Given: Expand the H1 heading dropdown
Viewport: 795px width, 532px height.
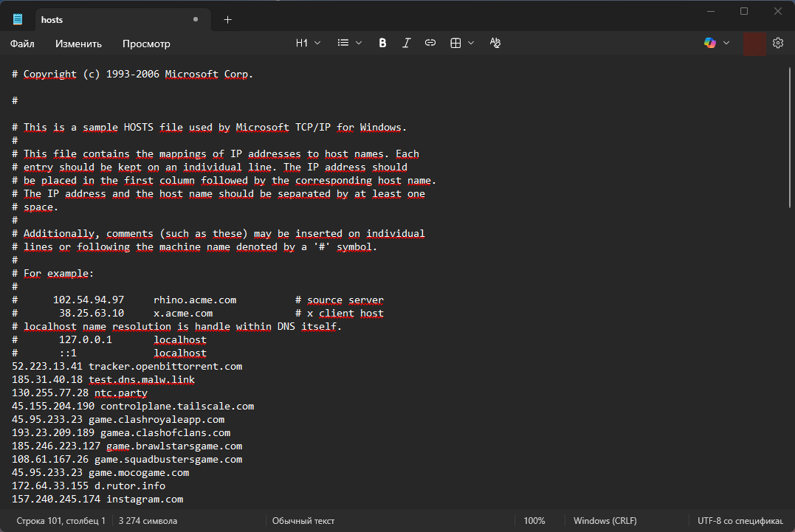Looking at the screenshot, I should tap(308, 44).
